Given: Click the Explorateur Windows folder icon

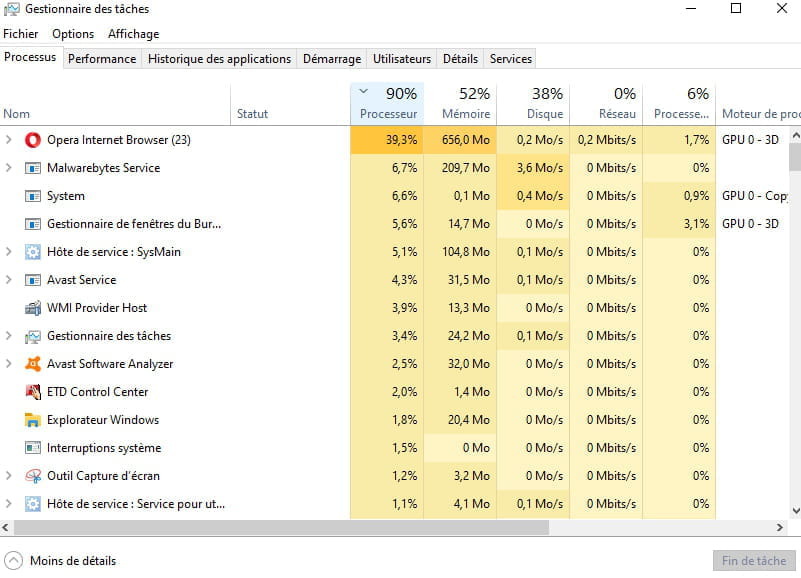Looking at the screenshot, I should click(33, 420).
